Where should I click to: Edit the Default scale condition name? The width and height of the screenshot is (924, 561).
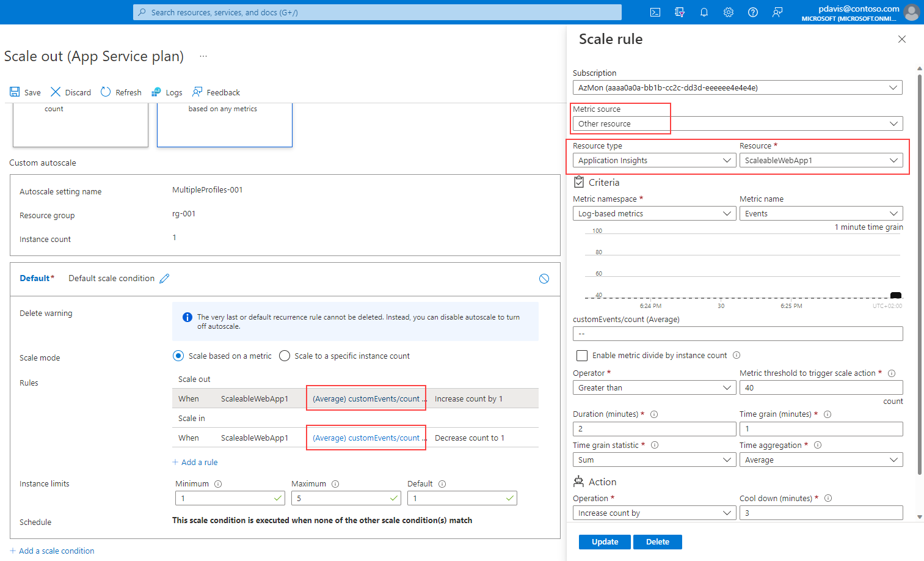coord(164,279)
